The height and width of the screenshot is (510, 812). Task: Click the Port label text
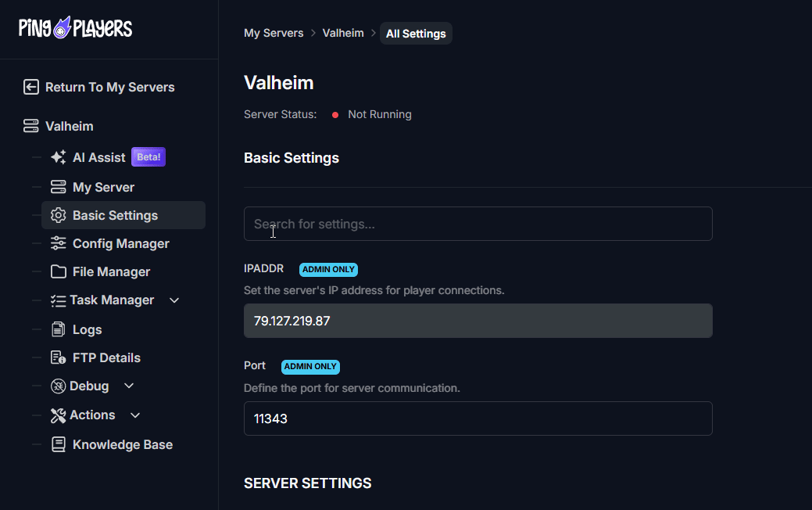click(254, 365)
